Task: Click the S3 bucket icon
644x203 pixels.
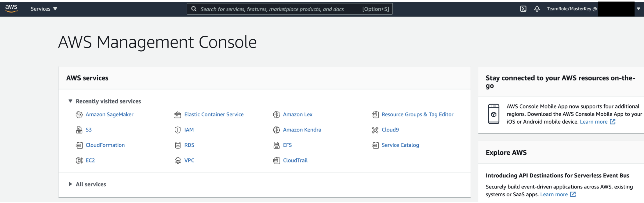Action: tap(79, 130)
